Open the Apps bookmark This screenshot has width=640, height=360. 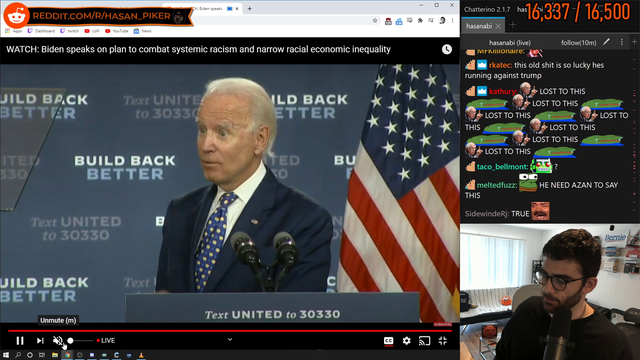pyautogui.click(x=14, y=31)
